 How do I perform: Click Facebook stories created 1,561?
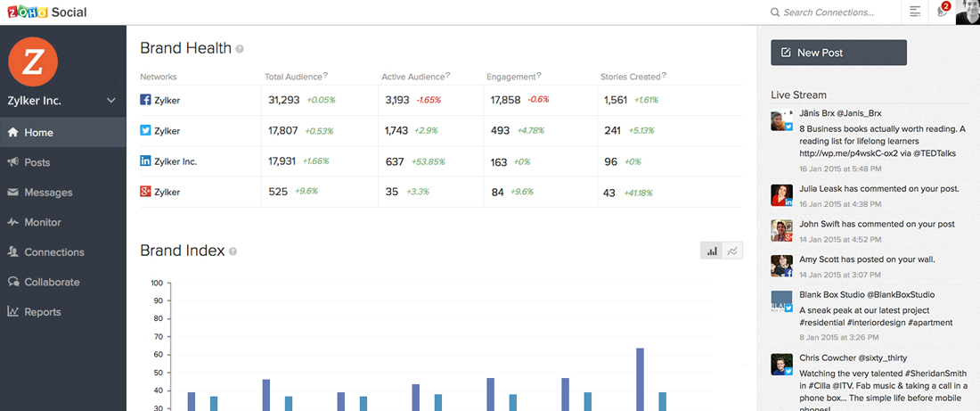pos(616,100)
